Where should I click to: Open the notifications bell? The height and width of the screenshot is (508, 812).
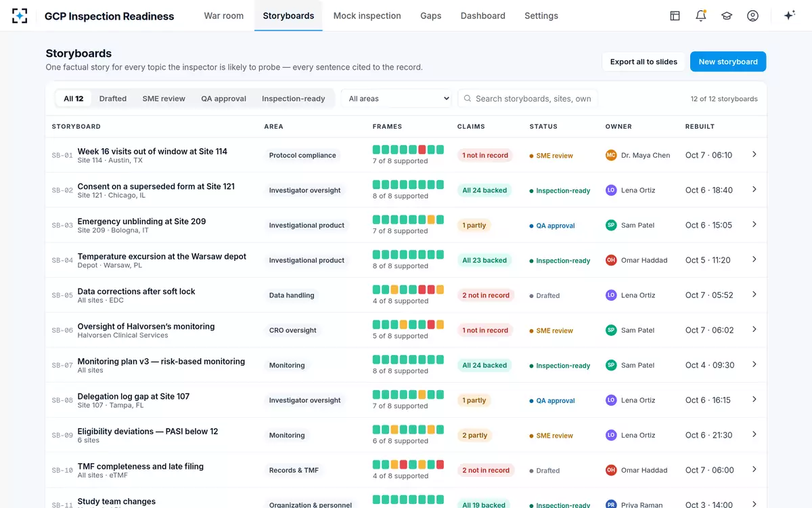click(701, 16)
